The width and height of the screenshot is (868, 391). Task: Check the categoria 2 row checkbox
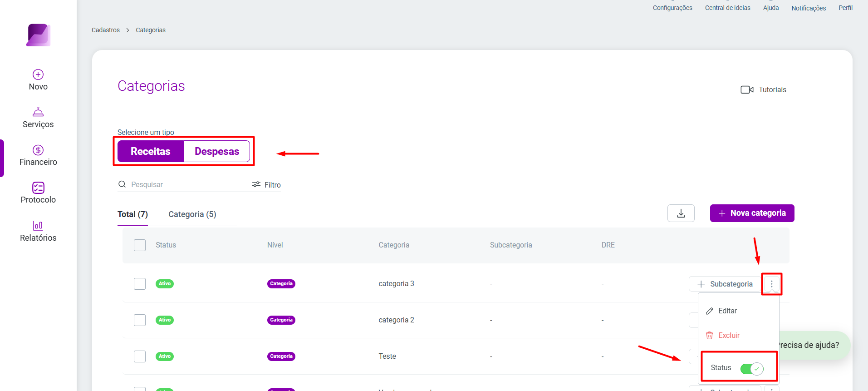(x=140, y=320)
